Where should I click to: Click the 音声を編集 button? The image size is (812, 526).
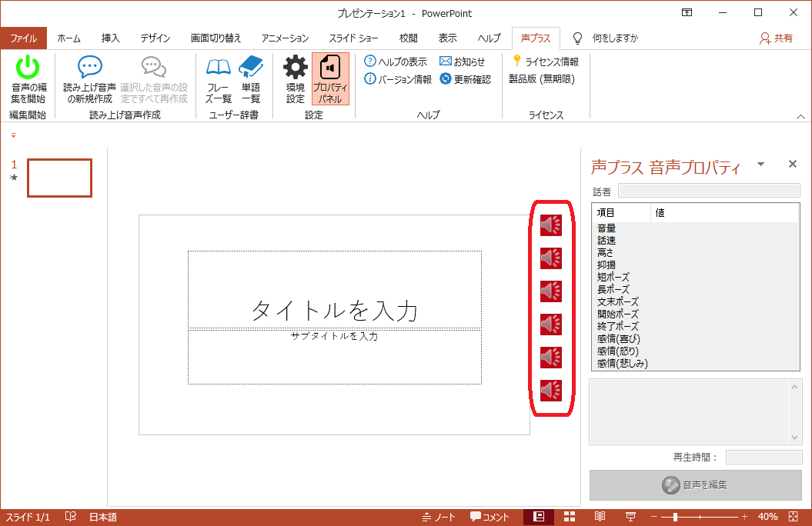pos(696,485)
